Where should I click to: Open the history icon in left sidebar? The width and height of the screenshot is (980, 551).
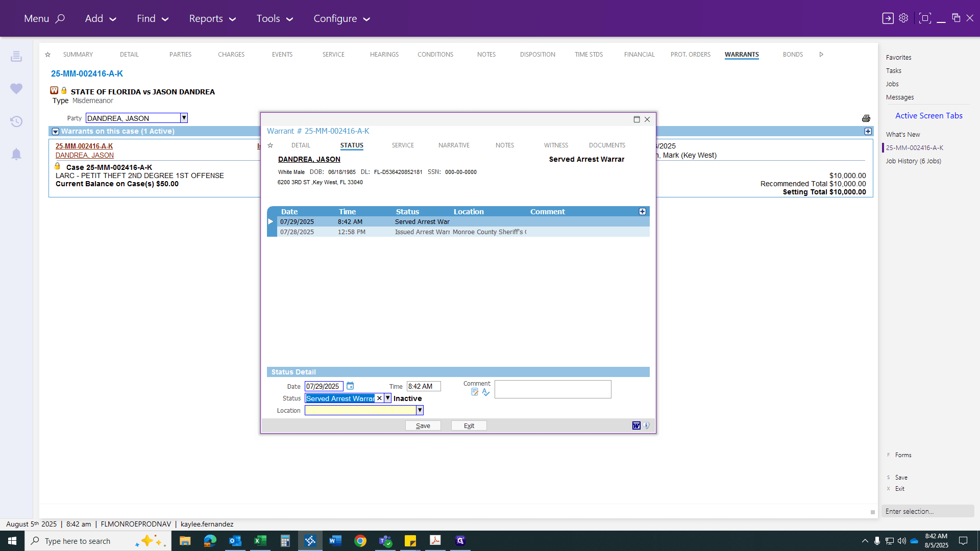(16, 121)
